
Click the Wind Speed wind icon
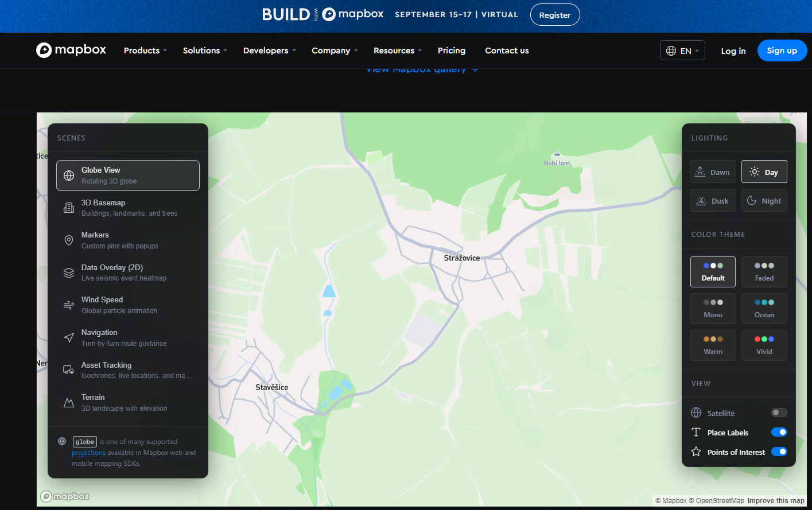pos(69,305)
